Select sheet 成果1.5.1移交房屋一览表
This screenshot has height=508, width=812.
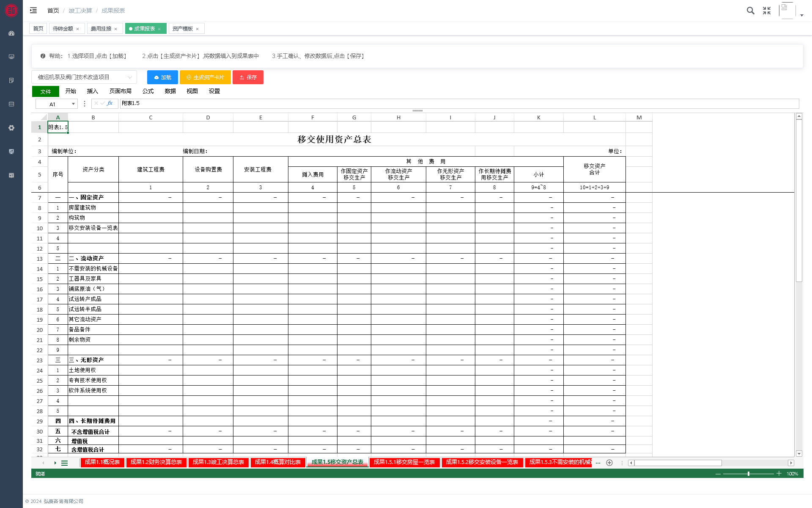pyautogui.click(x=404, y=462)
